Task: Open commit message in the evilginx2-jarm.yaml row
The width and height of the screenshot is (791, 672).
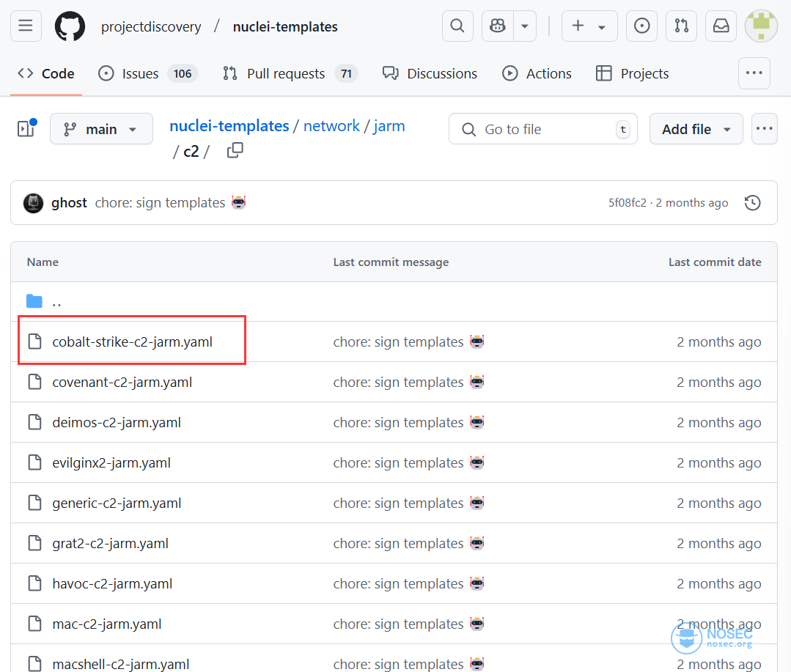Action: click(x=398, y=463)
